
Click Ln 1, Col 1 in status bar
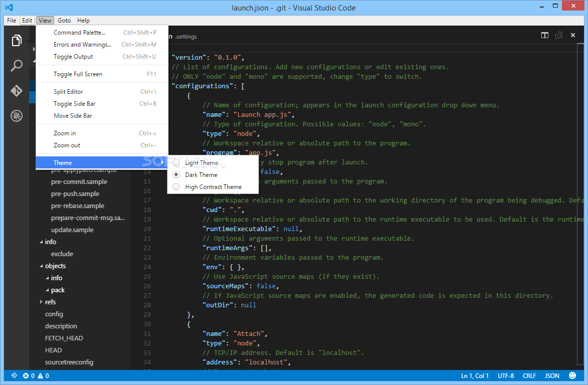point(475,375)
